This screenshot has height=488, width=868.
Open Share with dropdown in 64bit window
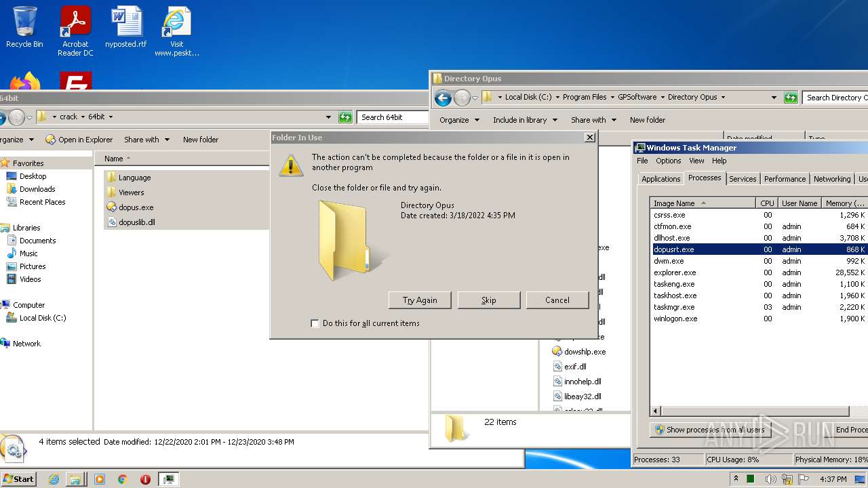click(146, 140)
